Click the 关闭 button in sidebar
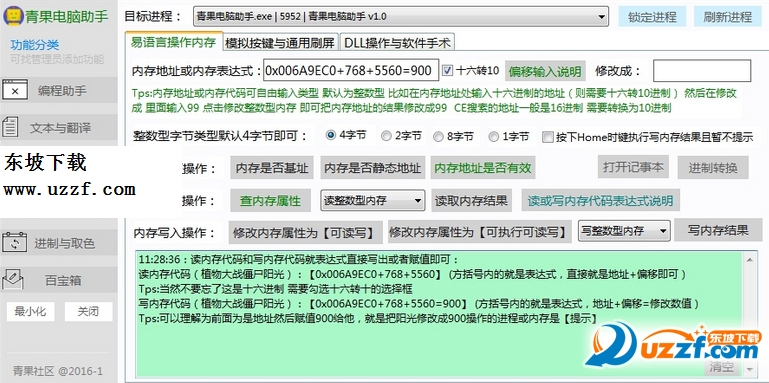Image resolution: width=769 pixels, height=383 pixels. point(88,311)
